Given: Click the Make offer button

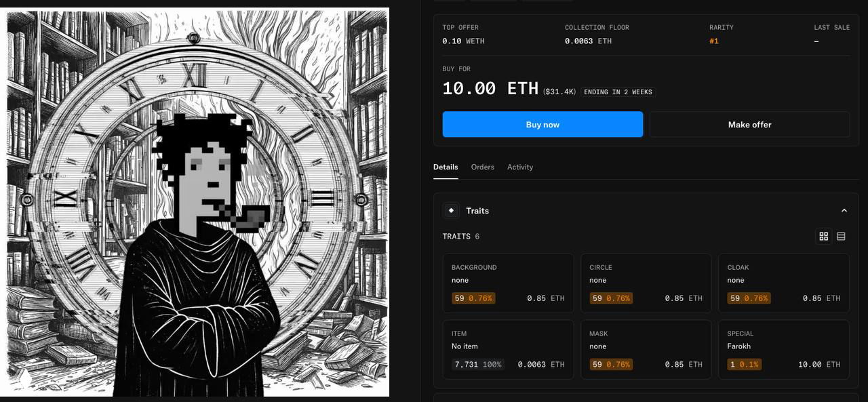Looking at the screenshot, I should pos(749,125).
